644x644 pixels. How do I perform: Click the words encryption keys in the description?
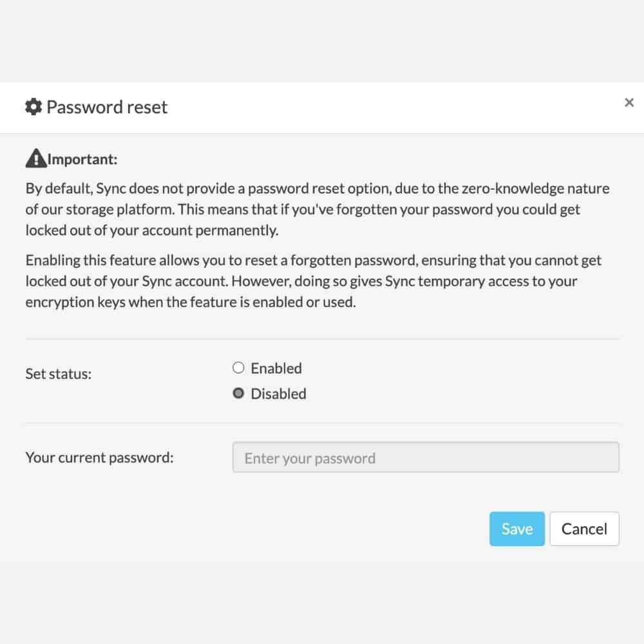75,302
